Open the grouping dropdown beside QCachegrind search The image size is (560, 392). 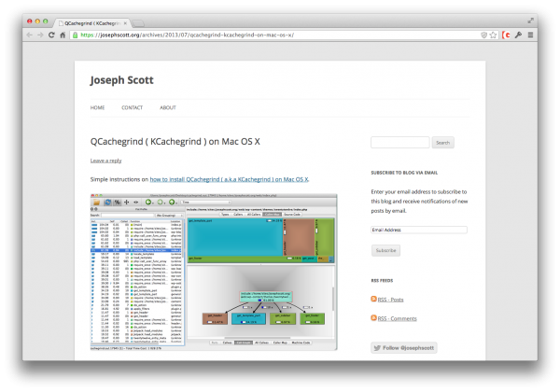[169, 216]
